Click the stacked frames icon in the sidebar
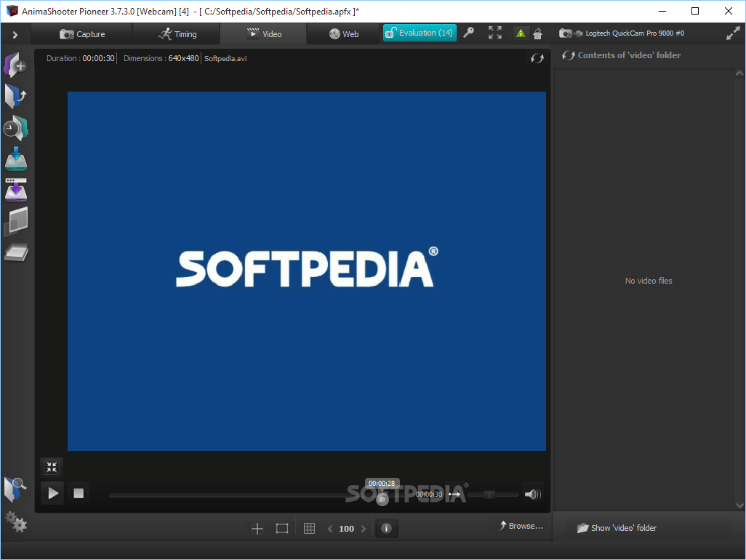The width and height of the screenshot is (746, 560). pos(16,221)
